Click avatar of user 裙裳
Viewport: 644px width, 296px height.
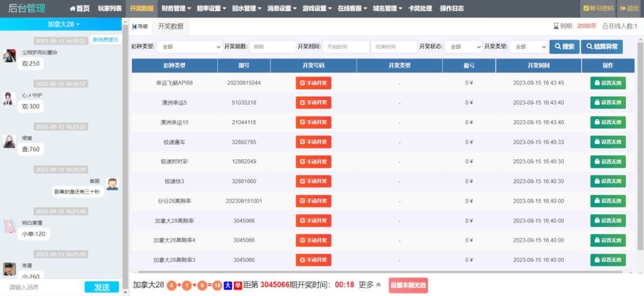[9, 141]
